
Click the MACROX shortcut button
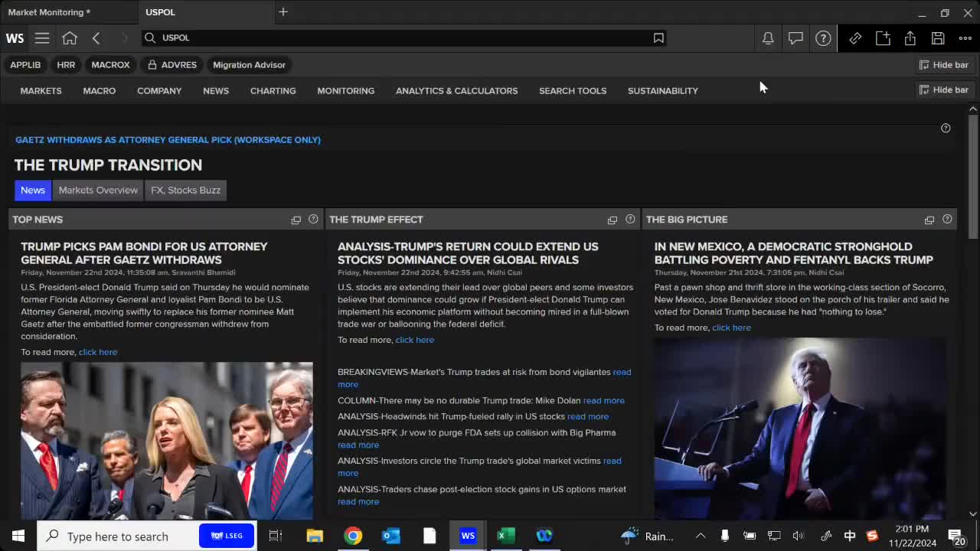point(110,65)
